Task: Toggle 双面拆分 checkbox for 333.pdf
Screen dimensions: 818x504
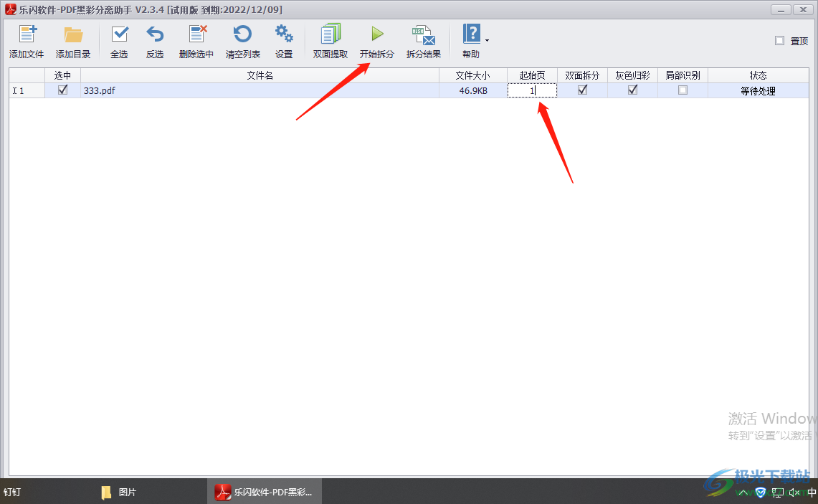Action: point(582,90)
